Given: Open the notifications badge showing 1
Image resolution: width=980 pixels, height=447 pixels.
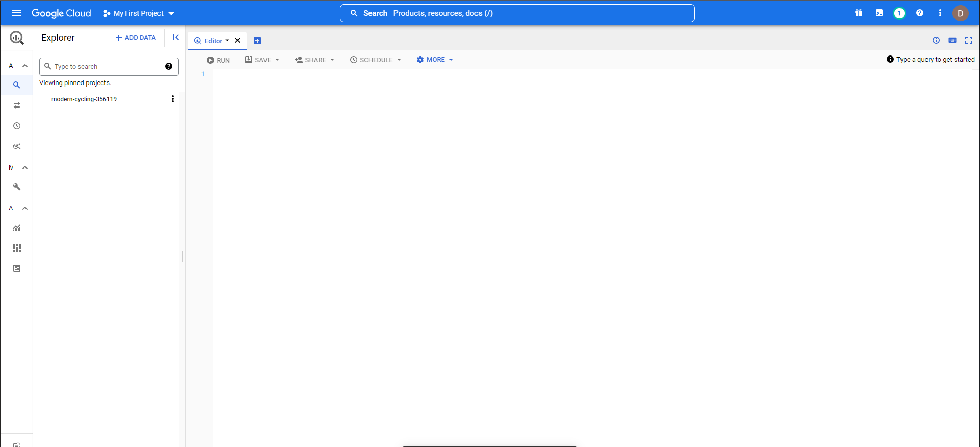Looking at the screenshot, I should coord(899,13).
